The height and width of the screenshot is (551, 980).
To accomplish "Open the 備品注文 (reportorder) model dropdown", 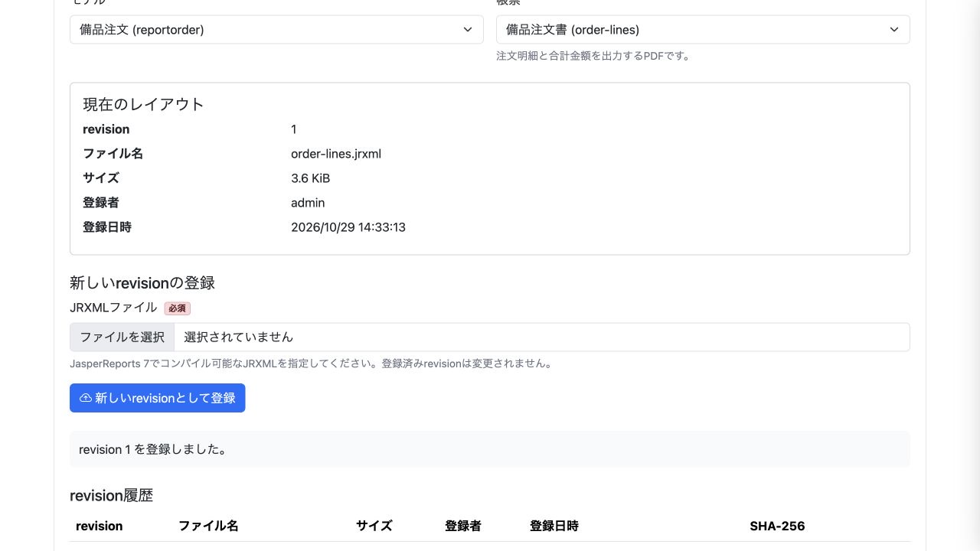I will tap(276, 30).
